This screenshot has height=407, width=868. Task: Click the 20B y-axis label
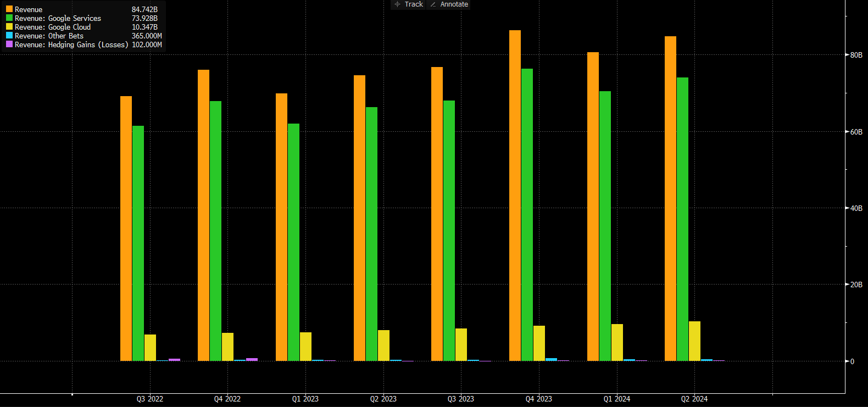[x=856, y=285]
